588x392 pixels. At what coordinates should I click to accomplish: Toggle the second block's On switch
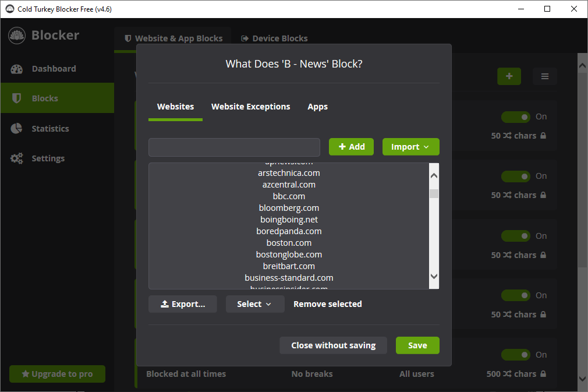point(516,176)
